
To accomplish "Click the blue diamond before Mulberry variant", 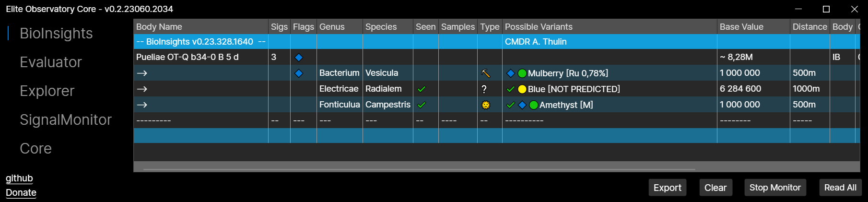I will click(x=511, y=73).
